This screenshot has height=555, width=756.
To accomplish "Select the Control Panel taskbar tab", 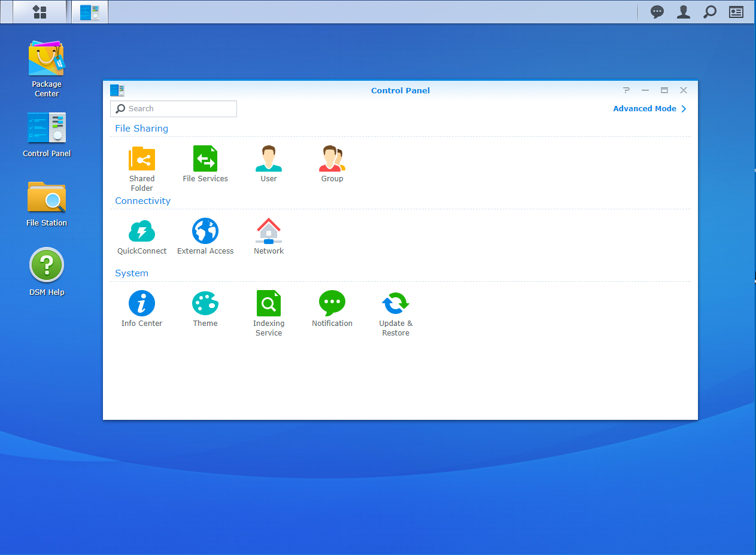I will [90, 12].
